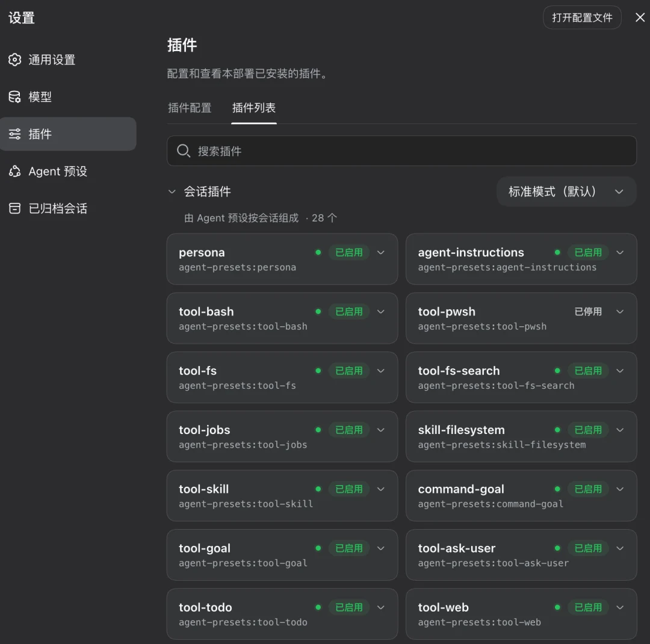The height and width of the screenshot is (644, 650).
Task: Expand the persona plugin card chevron
Action: click(x=380, y=253)
